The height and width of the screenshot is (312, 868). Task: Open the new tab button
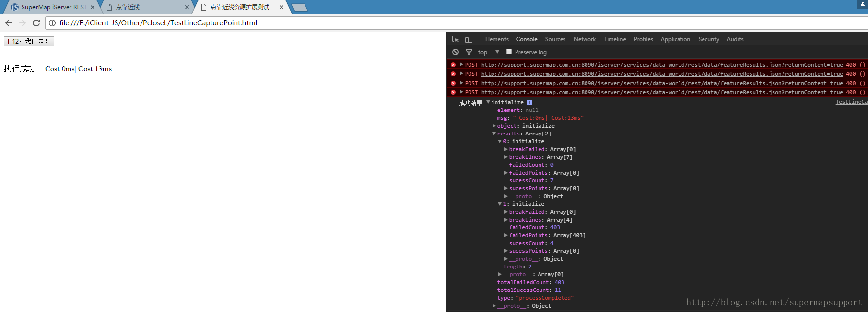(299, 7)
